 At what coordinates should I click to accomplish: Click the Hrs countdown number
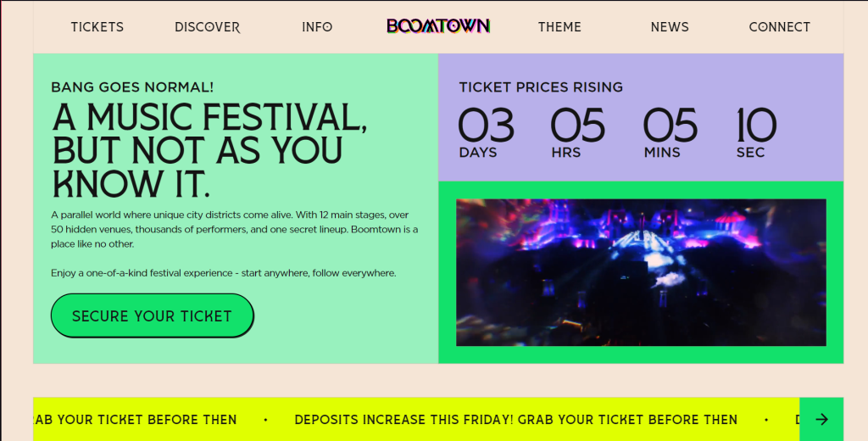[577, 126]
